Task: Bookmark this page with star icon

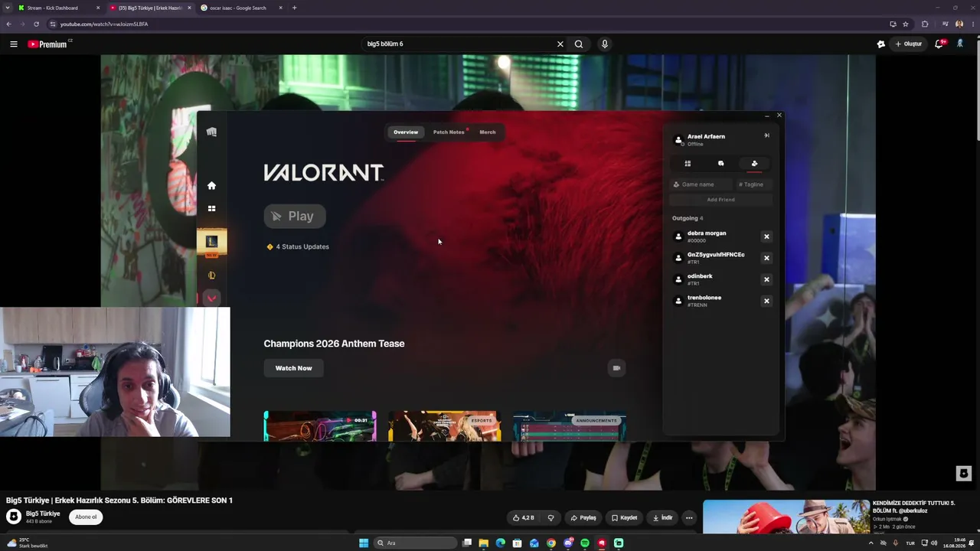Action: tap(906, 24)
